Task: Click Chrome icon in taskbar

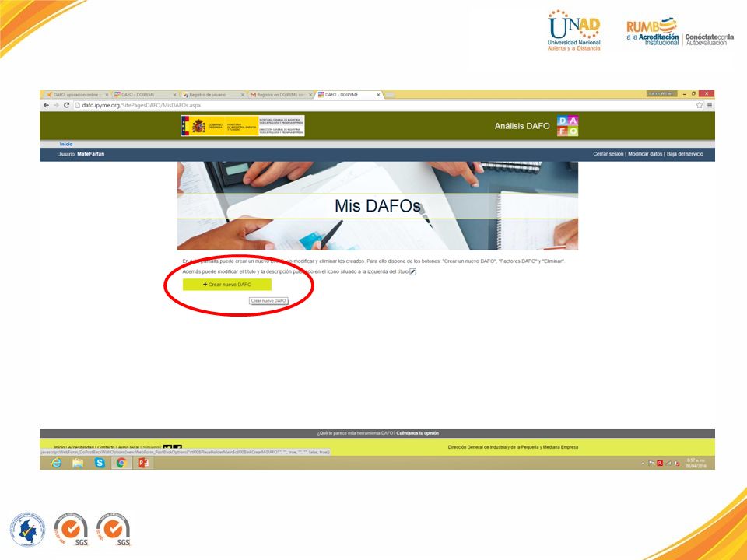Action: coord(121,463)
